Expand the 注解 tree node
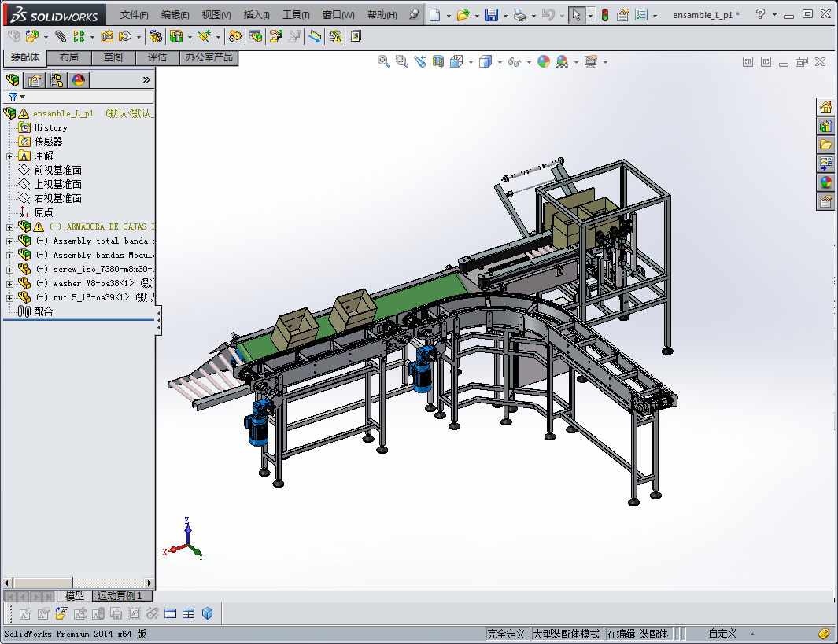This screenshot has width=838, height=644. [9, 156]
